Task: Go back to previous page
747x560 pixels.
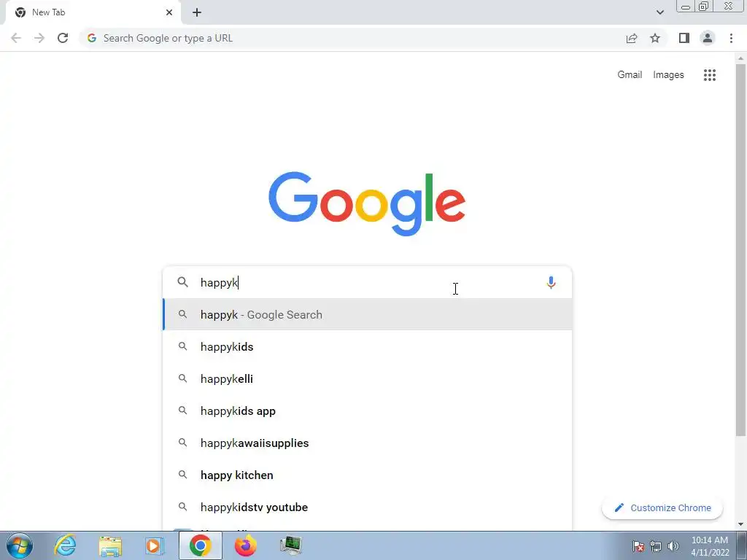Action: point(16,38)
